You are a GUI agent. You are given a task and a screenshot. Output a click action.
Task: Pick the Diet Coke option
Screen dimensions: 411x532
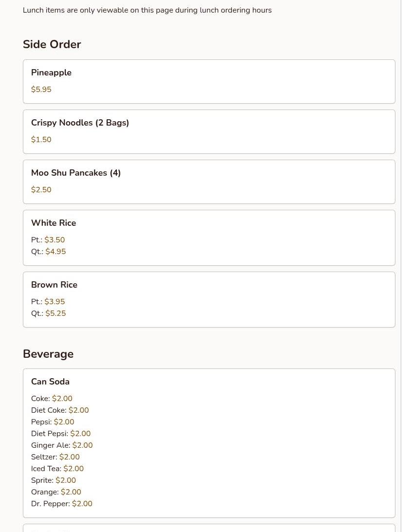pos(59,410)
